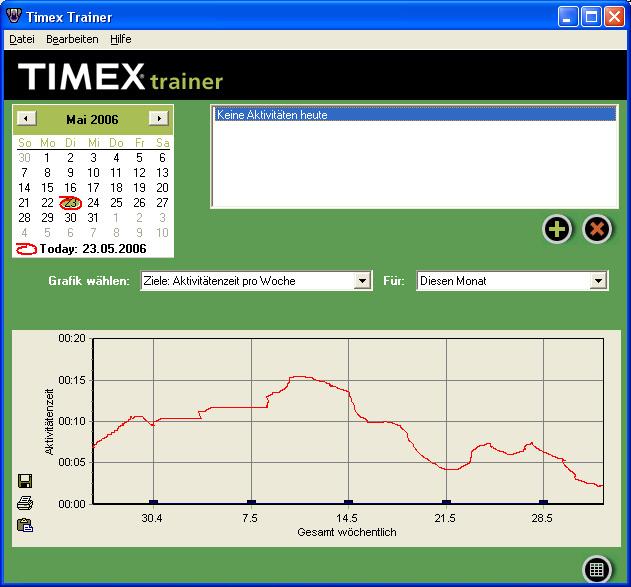Select grayed April 30 in the calendar
631x587 pixels.
(x=24, y=158)
